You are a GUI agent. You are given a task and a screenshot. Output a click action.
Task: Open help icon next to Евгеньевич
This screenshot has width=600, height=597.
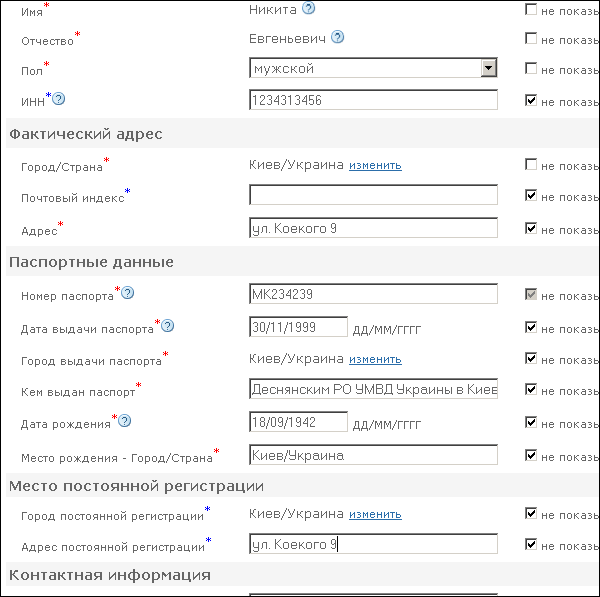[x=337, y=37]
